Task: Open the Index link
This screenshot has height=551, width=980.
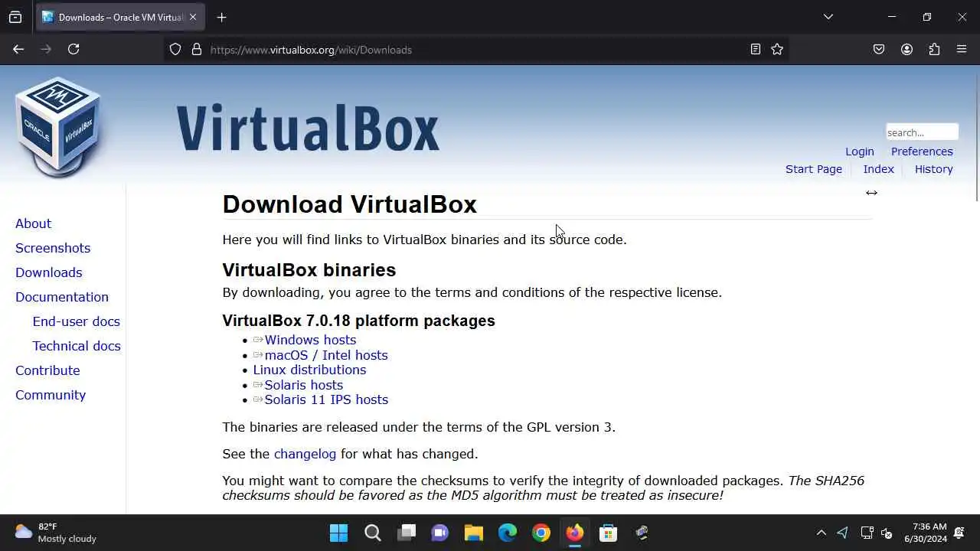Action: pyautogui.click(x=878, y=169)
